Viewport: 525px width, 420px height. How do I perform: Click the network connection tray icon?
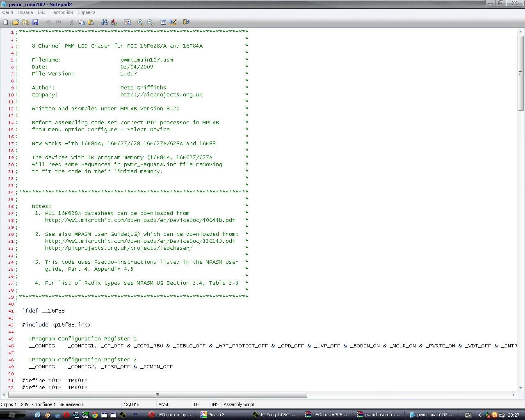487,415
